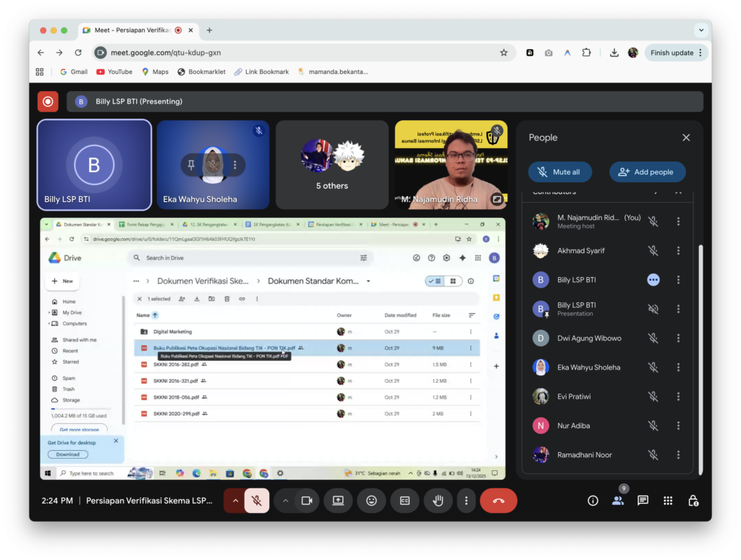This screenshot has height=560, width=741.
Task: Click the Finish update button
Action: 676,53
